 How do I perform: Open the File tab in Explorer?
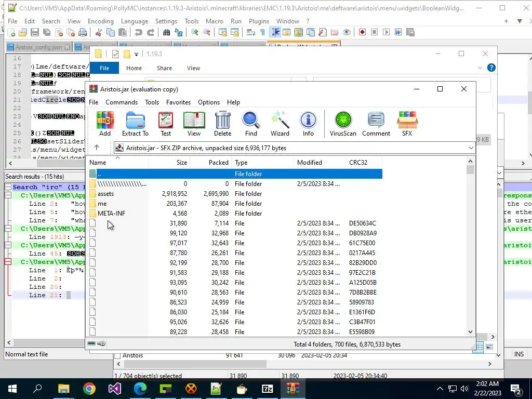(x=104, y=68)
